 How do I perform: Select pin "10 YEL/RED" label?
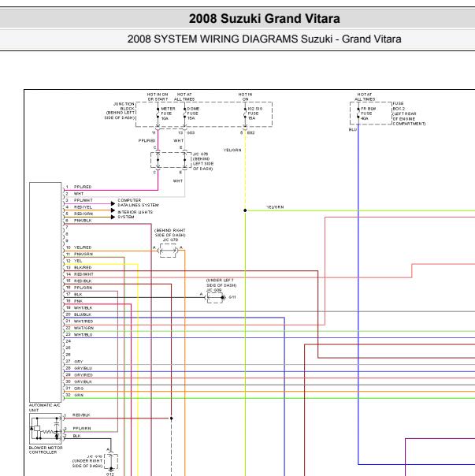pos(79,247)
